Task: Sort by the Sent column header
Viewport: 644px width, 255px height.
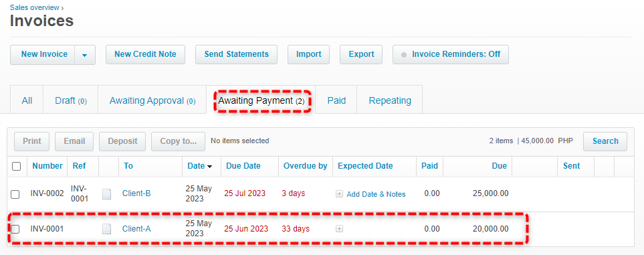Action: click(x=571, y=166)
